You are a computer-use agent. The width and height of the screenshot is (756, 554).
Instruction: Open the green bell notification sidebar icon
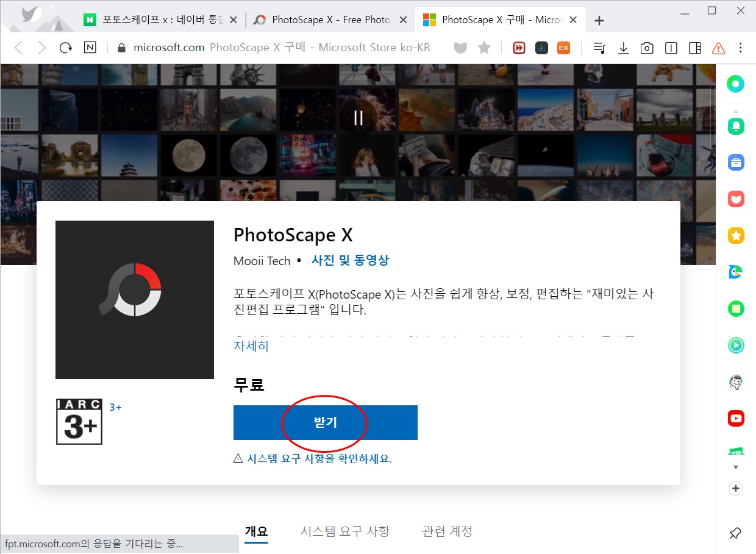[x=736, y=126]
